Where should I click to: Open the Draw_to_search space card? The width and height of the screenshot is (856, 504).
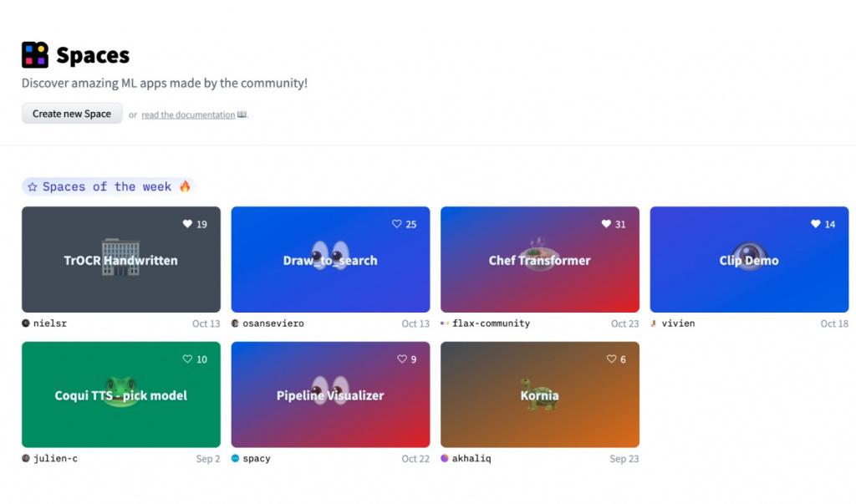point(330,260)
